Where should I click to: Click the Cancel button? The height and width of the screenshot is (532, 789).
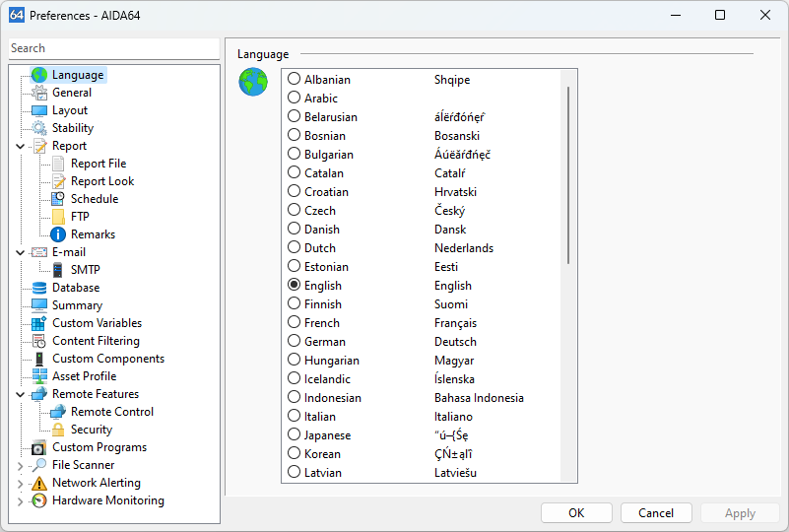pos(656,513)
